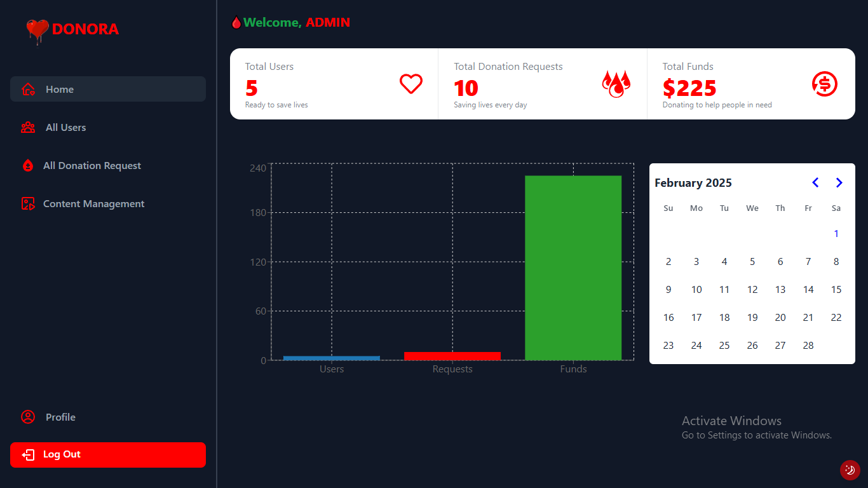The height and width of the screenshot is (488, 868).
Task: Open the February 2025 month header
Action: click(x=693, y=183)
